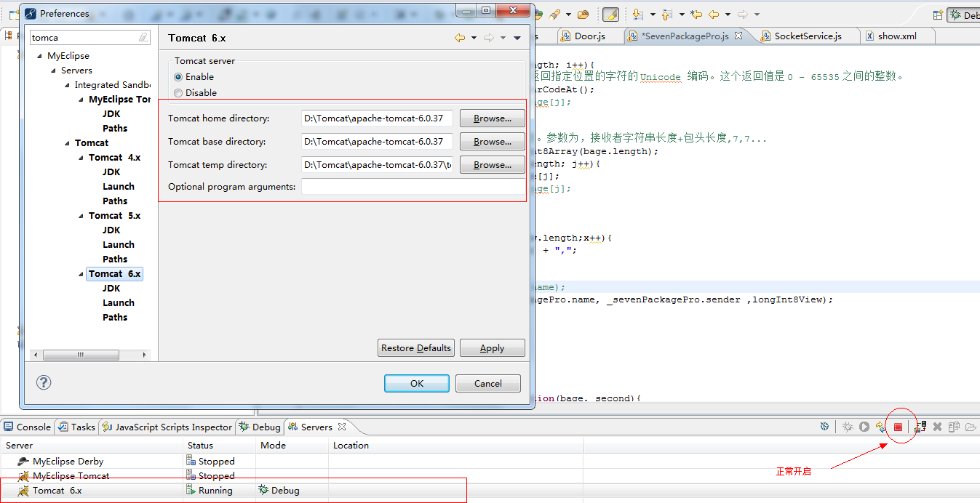Click the gray bug debug-server icon in Servers toolbar
The width and height of the screenshot is (980, 503).
[x=848, y=427]
